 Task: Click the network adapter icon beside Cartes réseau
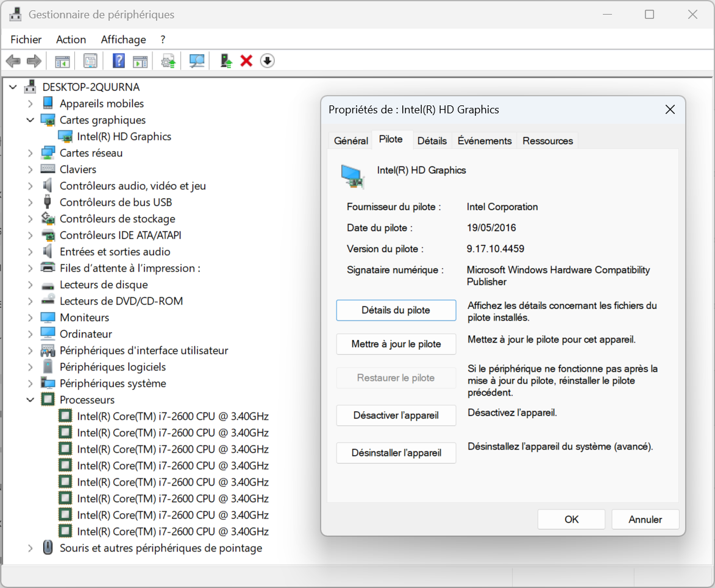click(48, 153)
